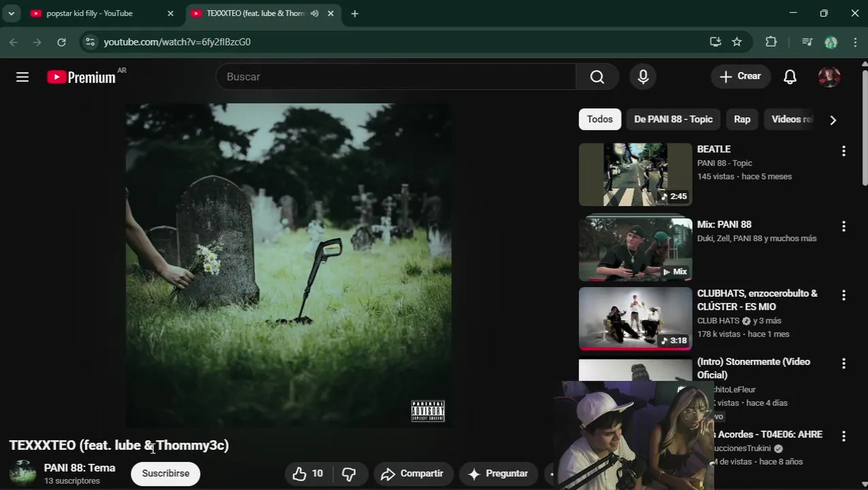
Task: Open Chrome profile avatar
Action: [x=831, y=42]
